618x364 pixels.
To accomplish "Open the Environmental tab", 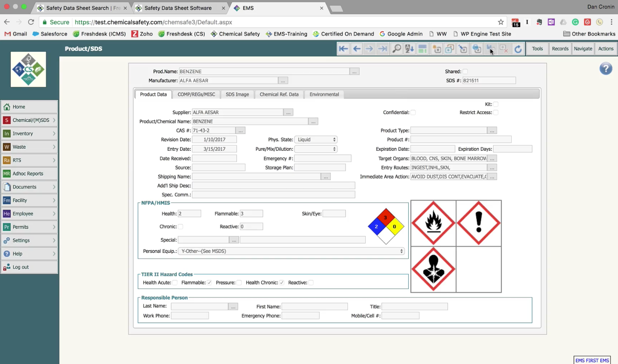I will pos(324,94).
